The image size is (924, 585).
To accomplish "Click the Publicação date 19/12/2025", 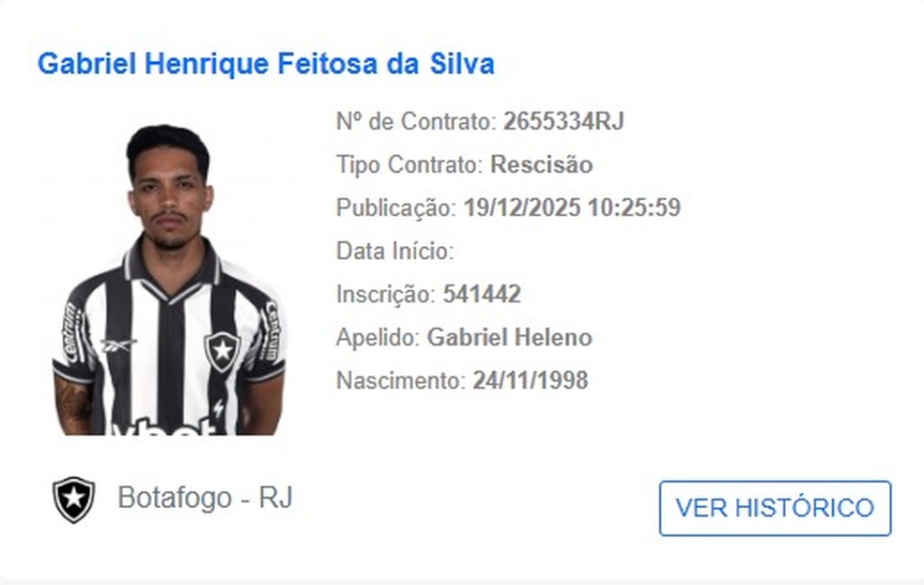I will click(524, 208).
